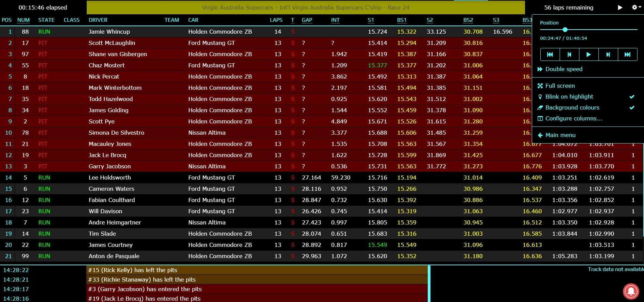
Task: Click the GAP column header
Action: pyautogui.click(x=307, y=20)
